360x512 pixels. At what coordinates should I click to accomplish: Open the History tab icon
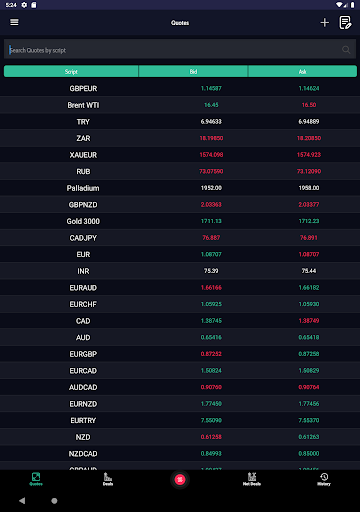click(324, 479)
